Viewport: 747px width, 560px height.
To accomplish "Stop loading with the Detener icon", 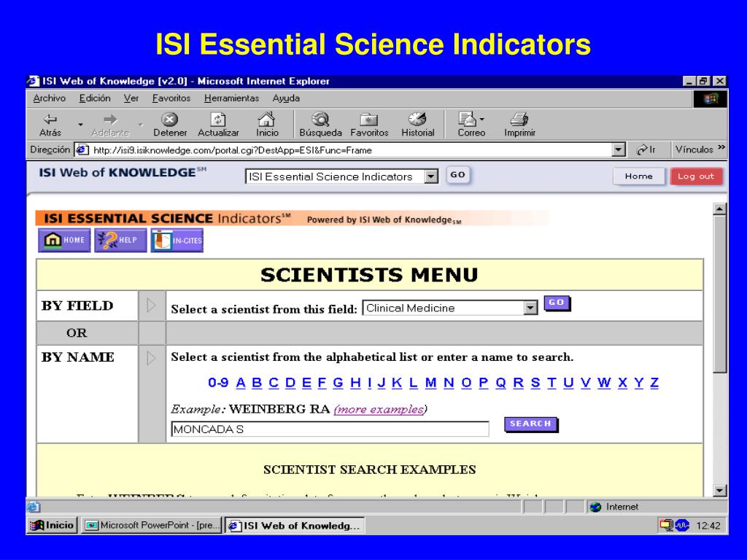I will click(169, 119).
